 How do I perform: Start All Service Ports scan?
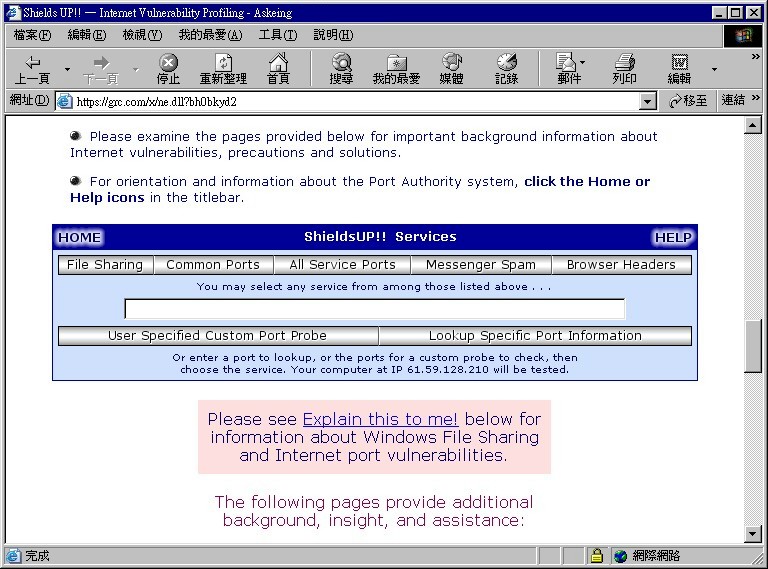(342, 265)
